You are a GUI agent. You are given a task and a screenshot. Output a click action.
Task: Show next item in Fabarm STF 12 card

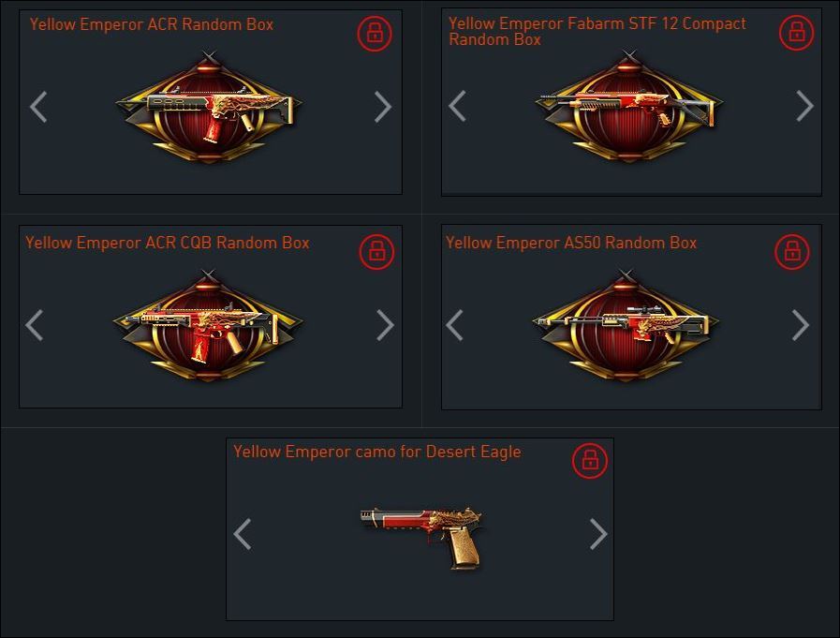(804, 106)
